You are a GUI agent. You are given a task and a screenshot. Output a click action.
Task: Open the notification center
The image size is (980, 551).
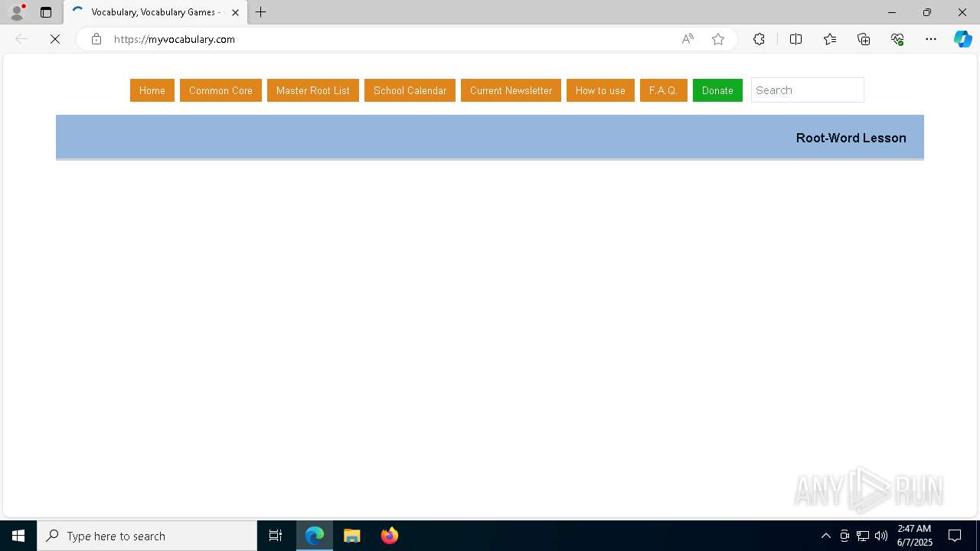pyautogui.click(x=955, y=536)
